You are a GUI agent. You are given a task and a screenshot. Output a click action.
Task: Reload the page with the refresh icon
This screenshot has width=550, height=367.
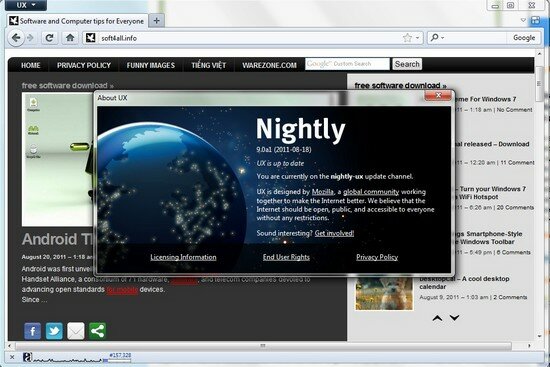tap(49, 38)
